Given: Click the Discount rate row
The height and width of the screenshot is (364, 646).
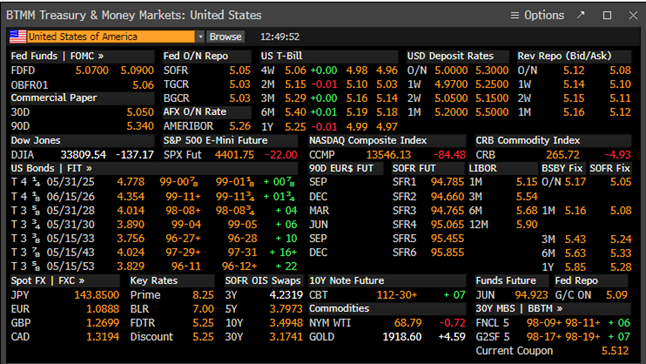Looking at the screenshot, I should [x=172, y=338].
